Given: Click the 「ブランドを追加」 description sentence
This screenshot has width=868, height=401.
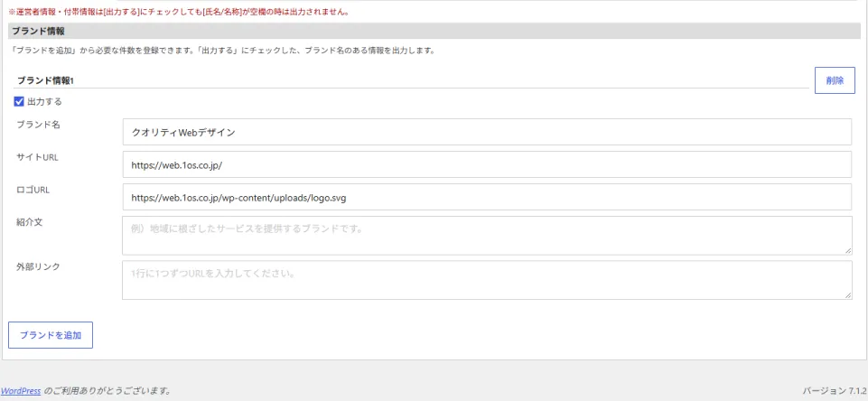Looking at the screenshot, I should point(222,51).
